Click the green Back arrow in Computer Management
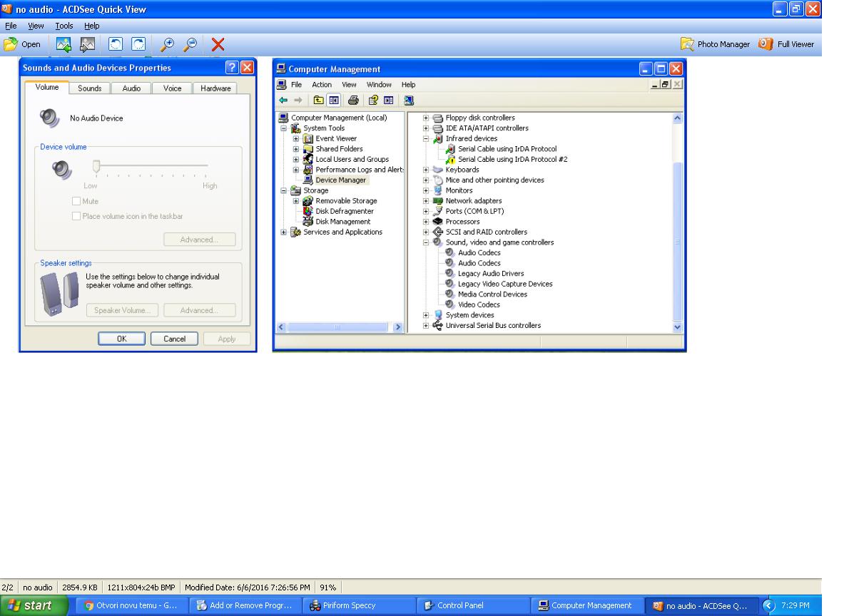This screenshot has width=864, height=616. click(283, 101)
